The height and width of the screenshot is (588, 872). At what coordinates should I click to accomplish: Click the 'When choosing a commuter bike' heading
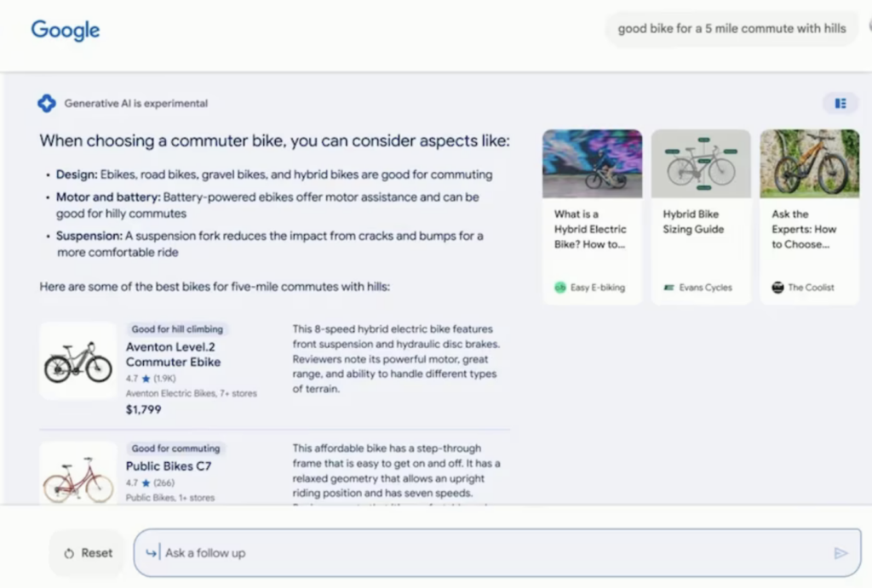(274, 140)
